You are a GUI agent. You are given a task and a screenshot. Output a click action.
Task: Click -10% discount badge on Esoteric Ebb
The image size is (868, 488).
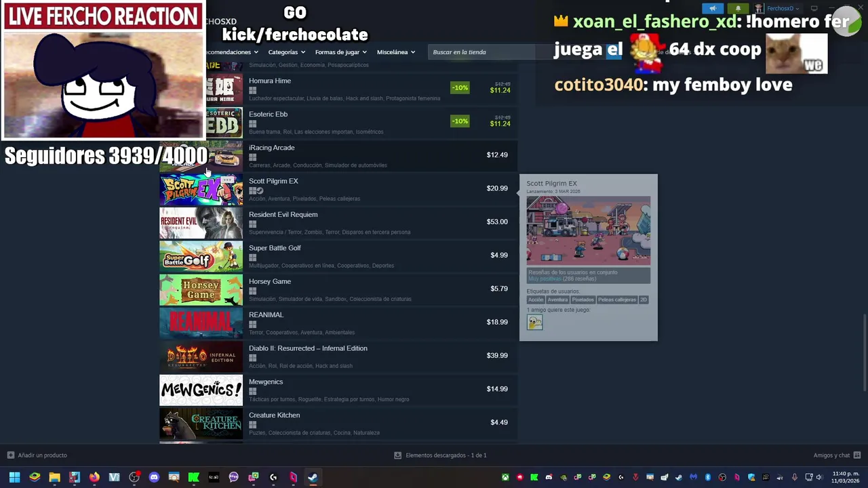460,121
